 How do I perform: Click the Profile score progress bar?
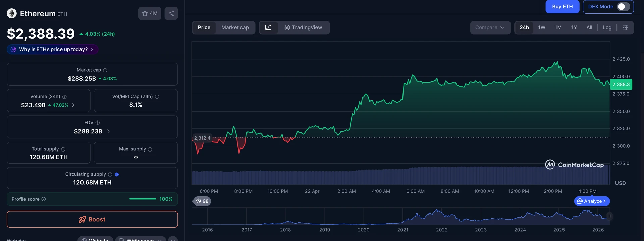click(143, 199)
